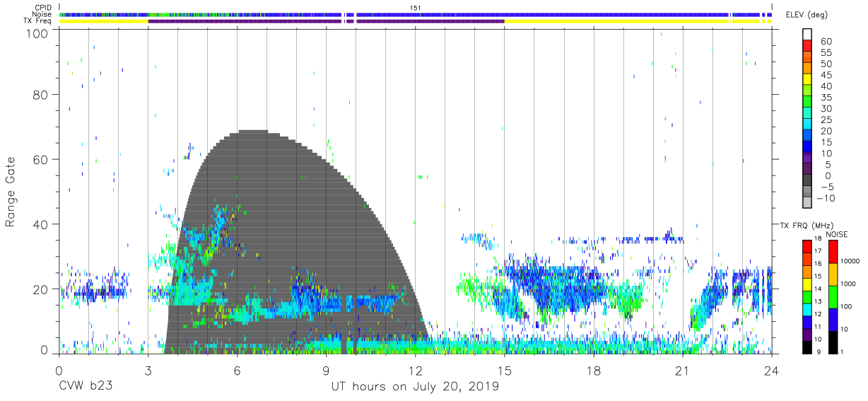Select the 'Noise' row label at top left
This screenshot has width=868, height=401.
(42, 14)
